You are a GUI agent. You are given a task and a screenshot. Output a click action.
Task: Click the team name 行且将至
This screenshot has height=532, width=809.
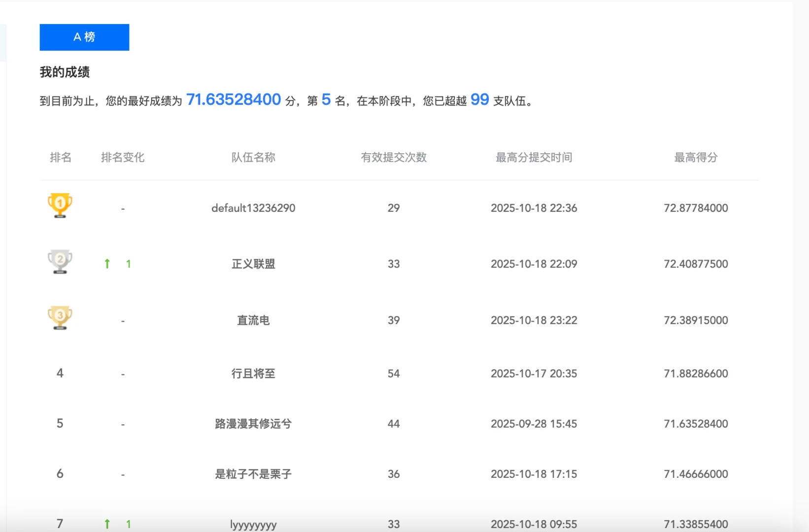pos(253,373)
